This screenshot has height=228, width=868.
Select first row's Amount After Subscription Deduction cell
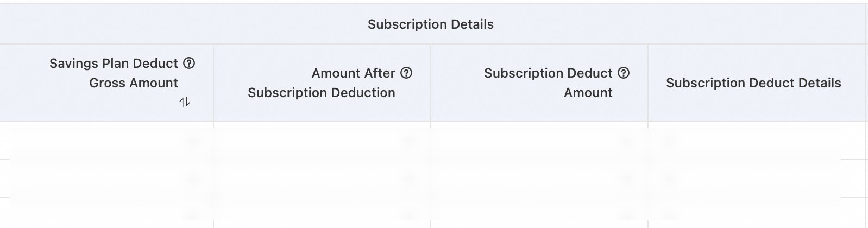point(322,141)
